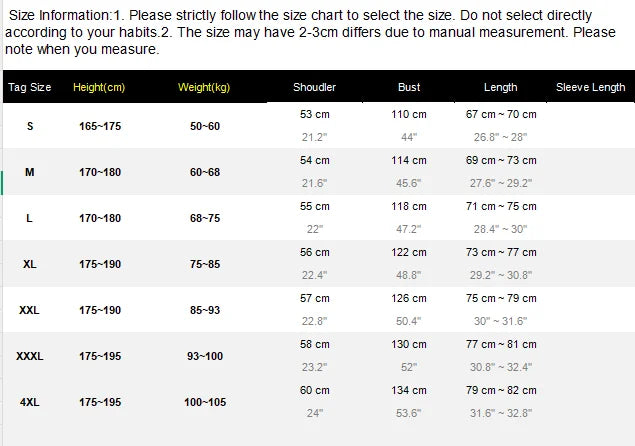Click the yellow Weight(kg) header

click(x=204, y=87)
